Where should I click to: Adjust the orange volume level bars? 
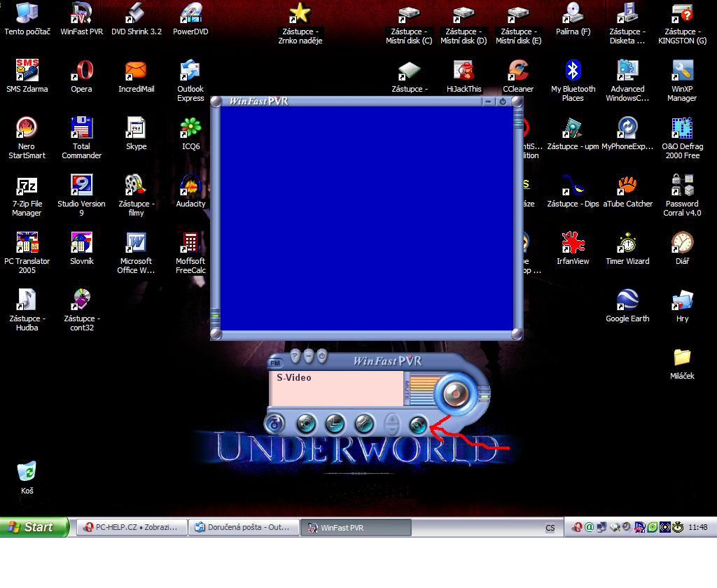click(x=421, y=388)
